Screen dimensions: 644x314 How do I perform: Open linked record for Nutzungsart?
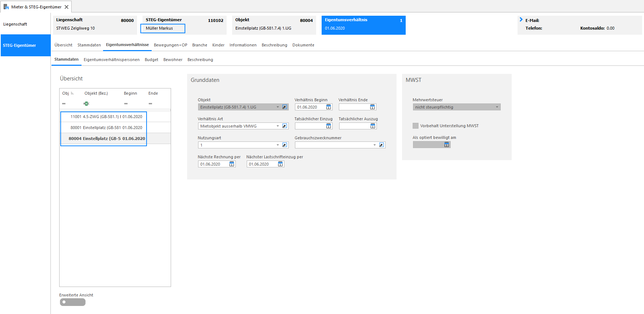point(285,145)
